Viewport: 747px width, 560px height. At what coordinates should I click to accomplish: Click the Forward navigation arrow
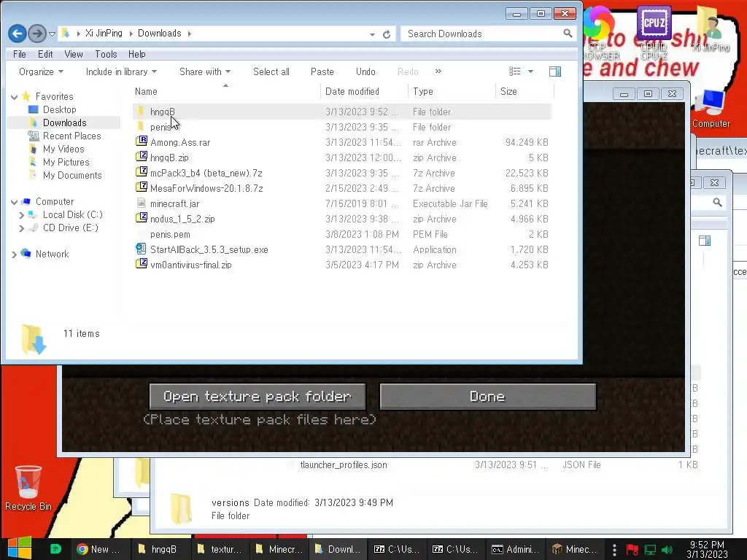(36, 34)
